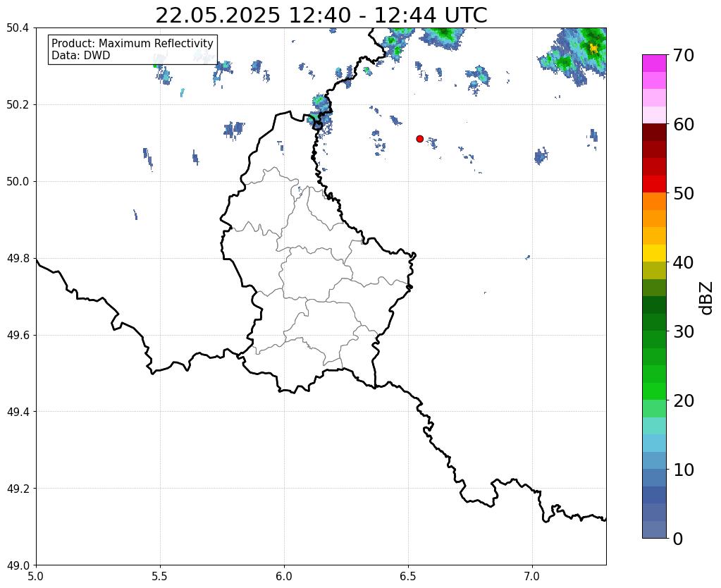Click the strong yellow-core radar echo in top-right corner

pos(593,47)
